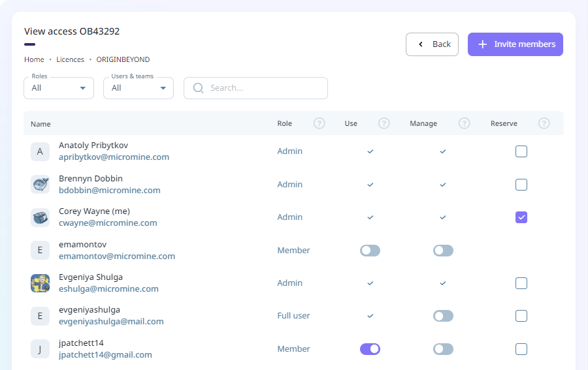588x370 pixels.
Task: Enable Use toggle for emamontov
Action: click(370, 251)
